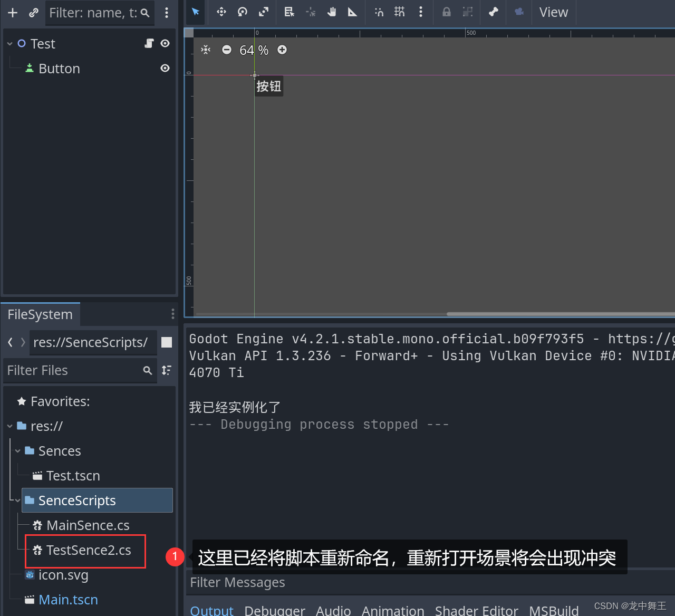Switch to Audio bottom panel tab

tap(333, 610)
